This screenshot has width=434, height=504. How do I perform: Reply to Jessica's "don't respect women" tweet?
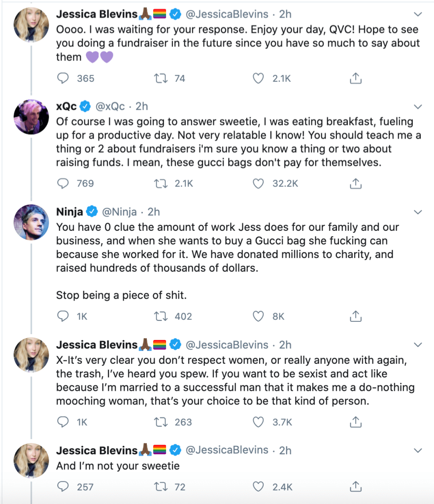point(63,422)
